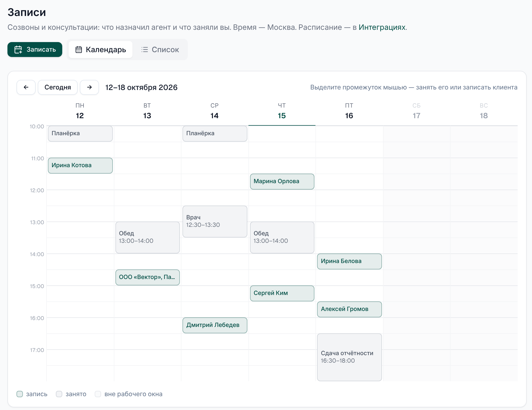Click the list icon in Список tab
Viewport: 532px width, 410px height.
(x=145, y=50)
